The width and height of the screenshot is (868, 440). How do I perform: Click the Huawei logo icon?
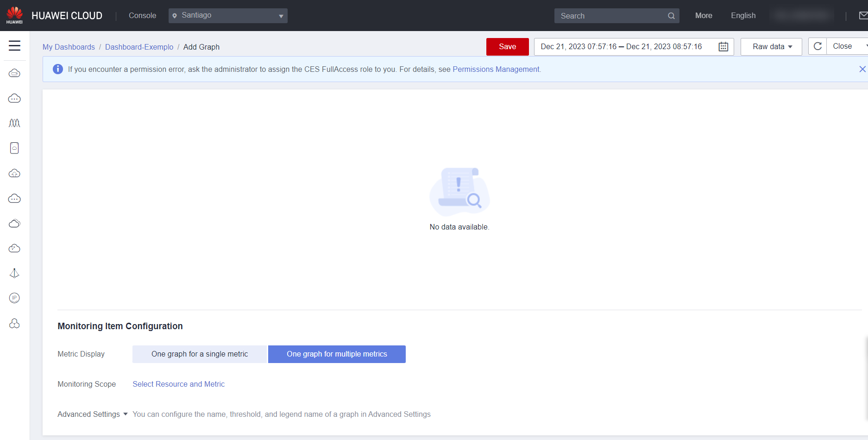click(14, 15)
